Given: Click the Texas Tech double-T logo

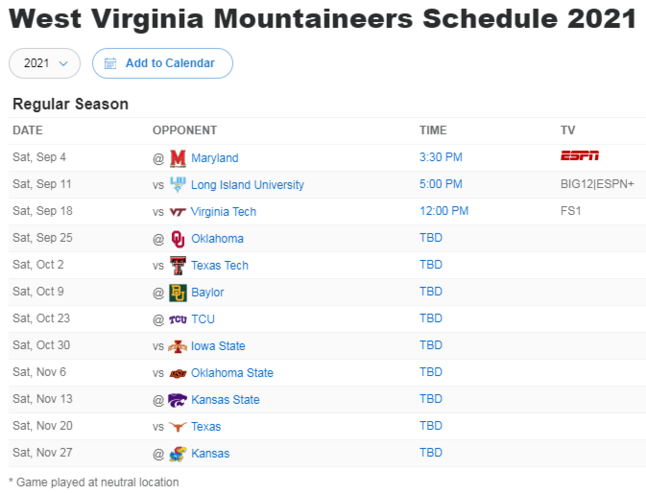Looking at the screenshot, I should click(x=178, y=266).
